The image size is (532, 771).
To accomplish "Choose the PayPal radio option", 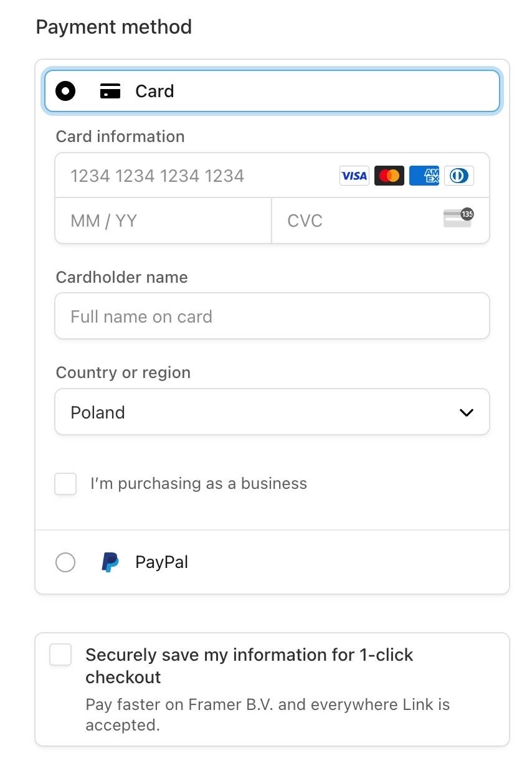I will 65,562.
